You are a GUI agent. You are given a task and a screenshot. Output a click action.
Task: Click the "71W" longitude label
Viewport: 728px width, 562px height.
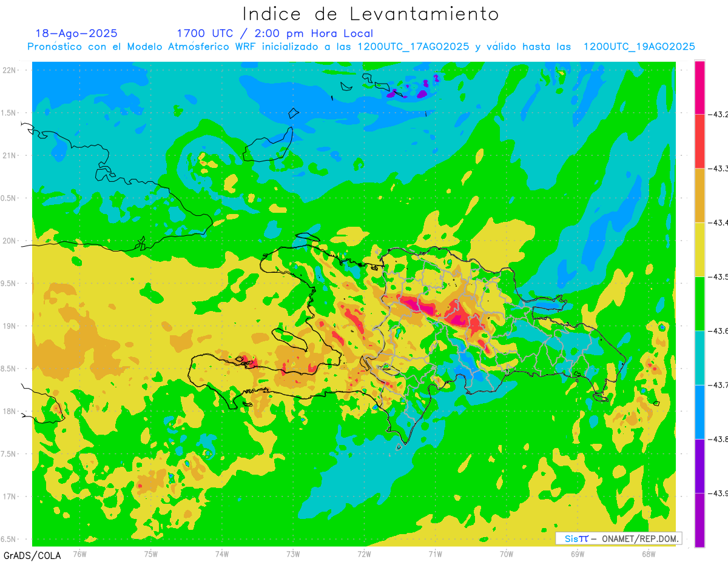435,554
